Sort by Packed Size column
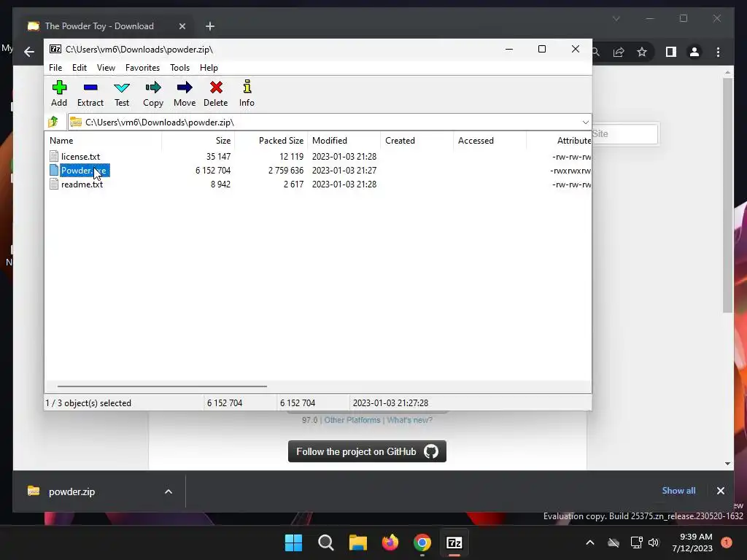The width and height of the screenshot is (747, 560). click(x=271, y=141)
